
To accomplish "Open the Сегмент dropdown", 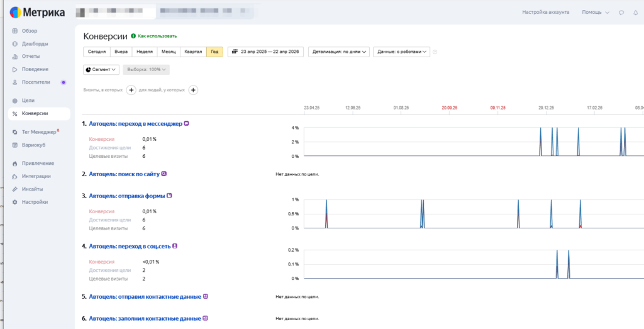I will 101,70.
